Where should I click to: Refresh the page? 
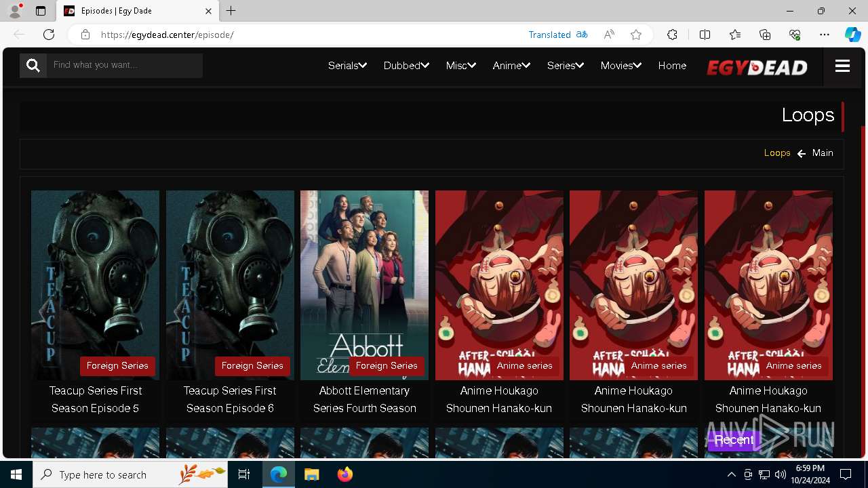tap(49, 35)
